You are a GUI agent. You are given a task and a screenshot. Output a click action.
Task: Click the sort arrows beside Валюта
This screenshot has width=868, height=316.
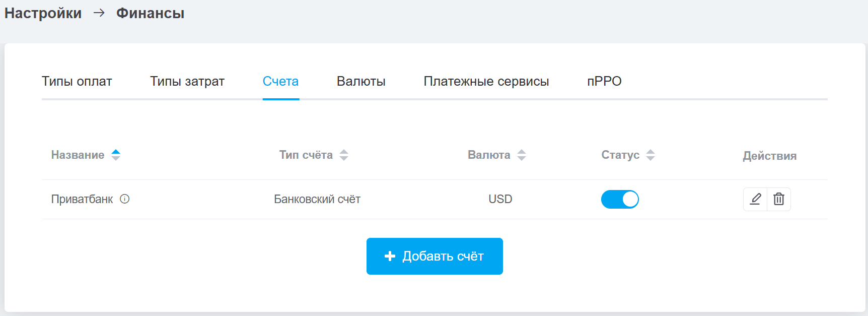click(x=522, y=155)
